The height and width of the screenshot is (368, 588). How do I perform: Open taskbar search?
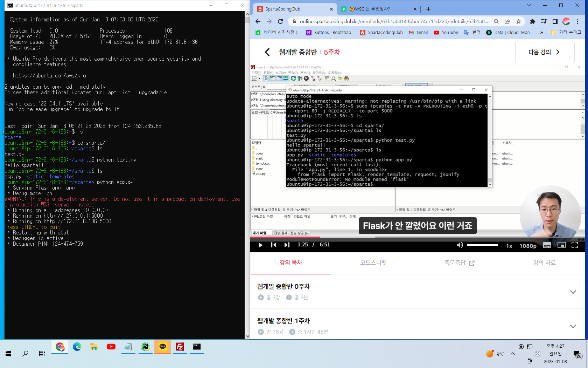pyautogui.click(x=25, y=354)
